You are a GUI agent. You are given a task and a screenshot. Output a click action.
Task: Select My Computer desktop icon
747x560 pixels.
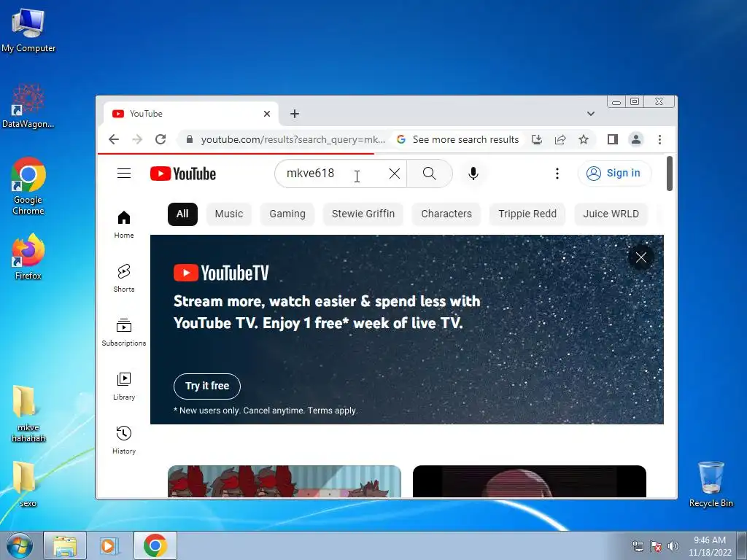(x=28, y=31)
